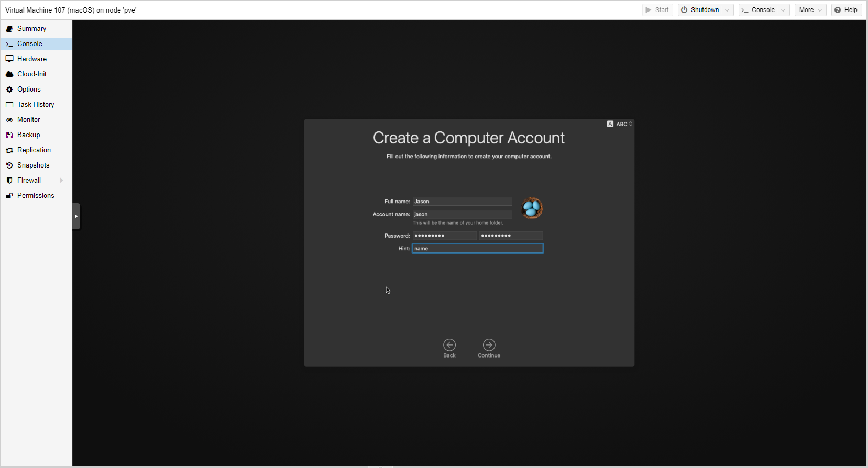This screenshot has width=868, height=468.
Task: Expand the collapsed noVNC side panel handle
Action: coord(76,216)
